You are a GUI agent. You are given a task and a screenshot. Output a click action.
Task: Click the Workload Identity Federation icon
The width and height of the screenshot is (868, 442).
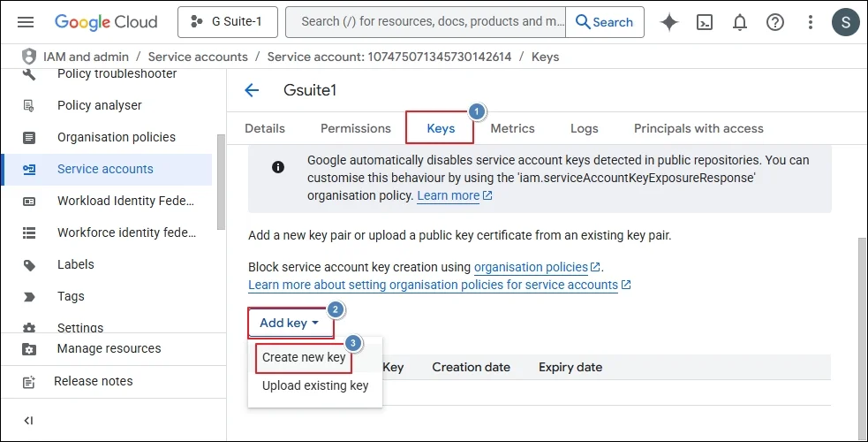29,202
